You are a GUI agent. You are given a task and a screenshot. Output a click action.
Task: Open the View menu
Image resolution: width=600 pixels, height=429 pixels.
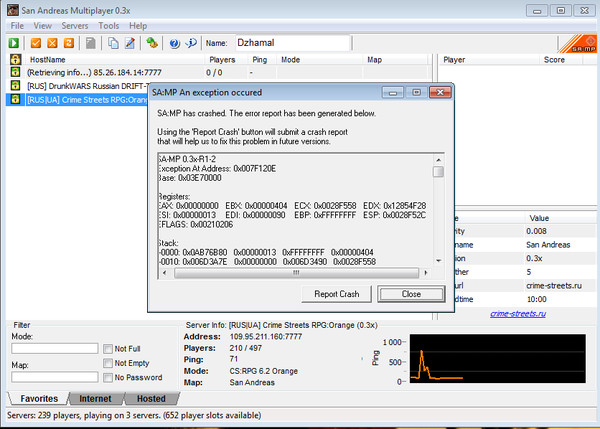42,26
